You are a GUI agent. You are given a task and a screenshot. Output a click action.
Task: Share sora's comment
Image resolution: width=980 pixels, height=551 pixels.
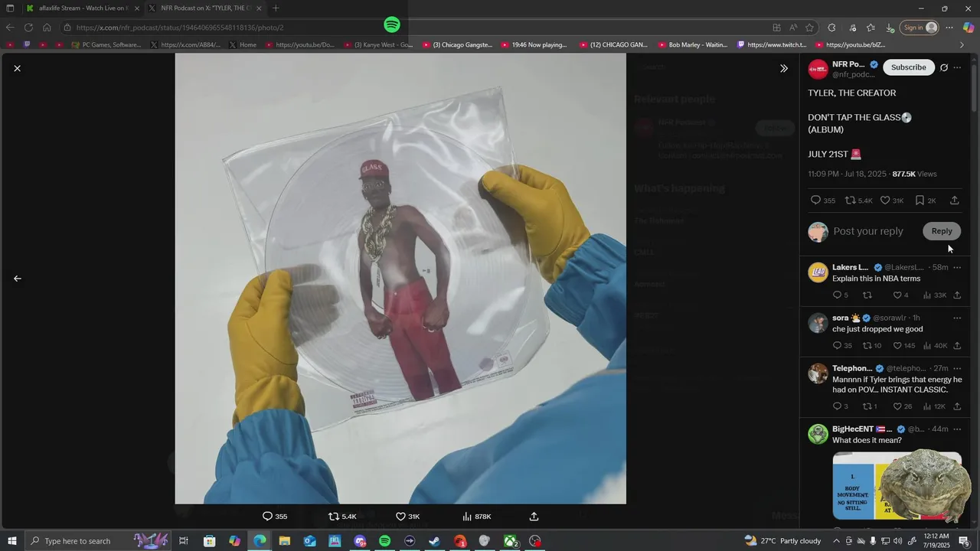pyautogui.click(x=957, y=346)
